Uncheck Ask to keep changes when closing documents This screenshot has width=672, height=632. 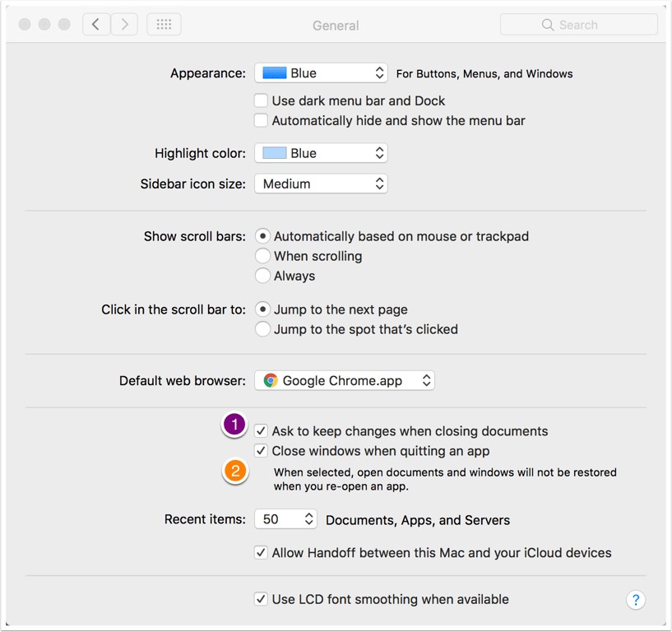click(261, 431)
